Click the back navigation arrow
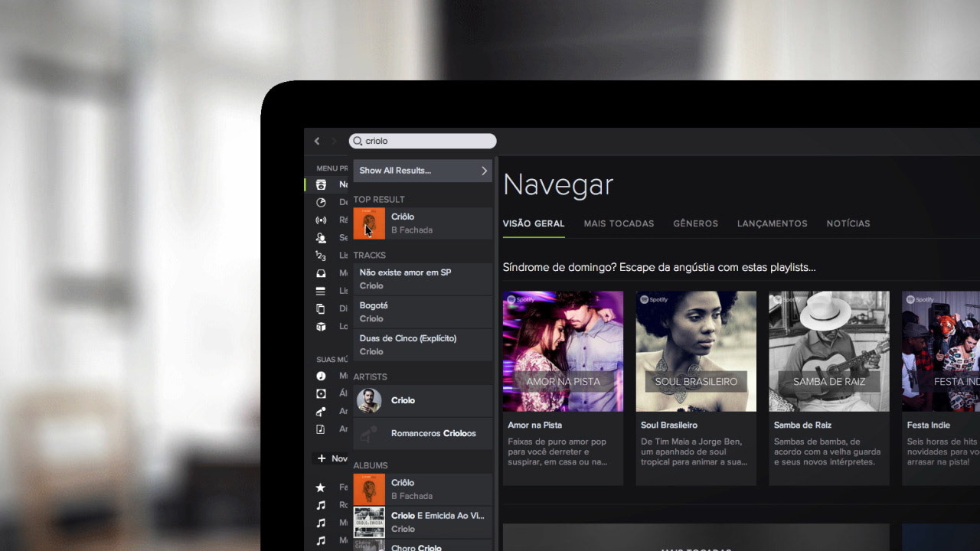Viewport: 980px width, 551px height. click(x=317, y=141)
